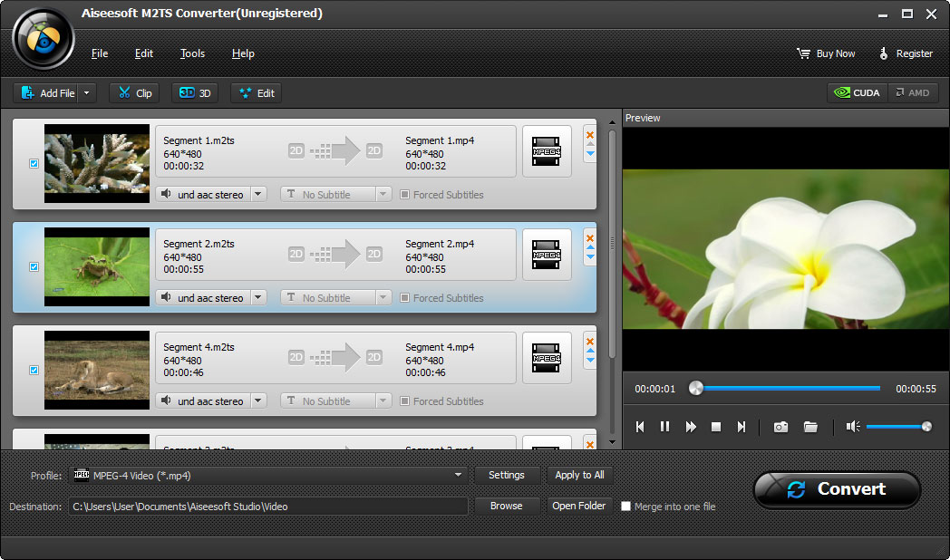Move Segment 1 down in the list
950x560 pixels.
(x=590, y=154)
